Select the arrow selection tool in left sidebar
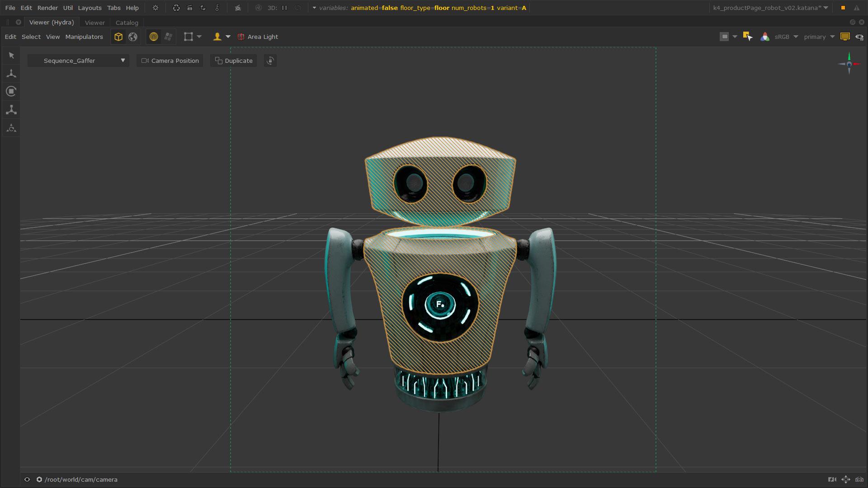Screen dimensions: 868x488 pyautogui.click(x=11, y=56)
